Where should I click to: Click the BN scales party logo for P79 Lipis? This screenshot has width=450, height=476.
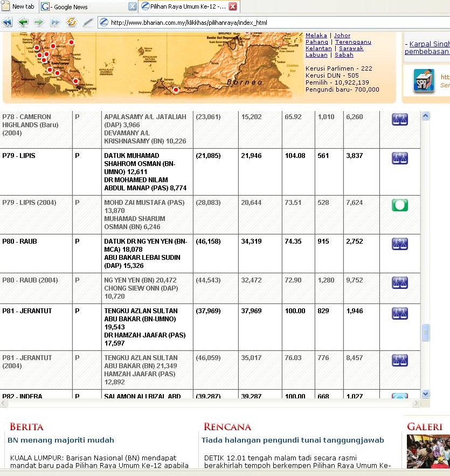(399, 158)
